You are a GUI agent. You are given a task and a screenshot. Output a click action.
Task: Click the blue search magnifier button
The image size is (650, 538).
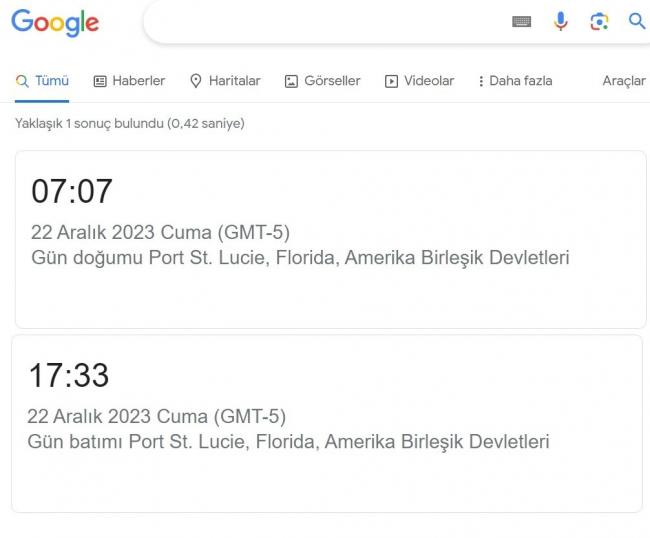click(637, 21)
